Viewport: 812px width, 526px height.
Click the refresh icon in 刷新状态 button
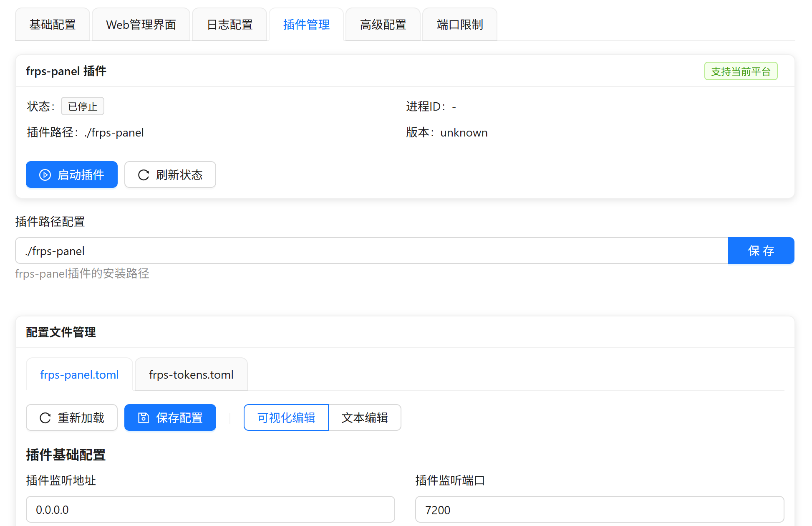pos(144,174)
